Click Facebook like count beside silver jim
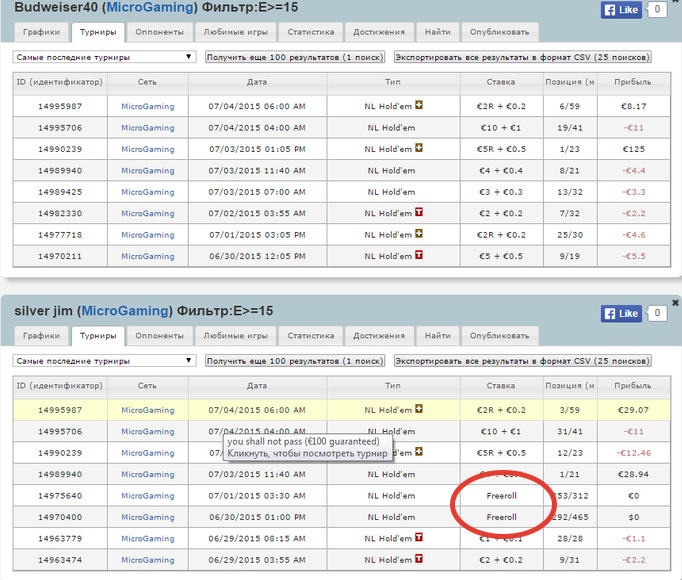 (x=657, y=313)
